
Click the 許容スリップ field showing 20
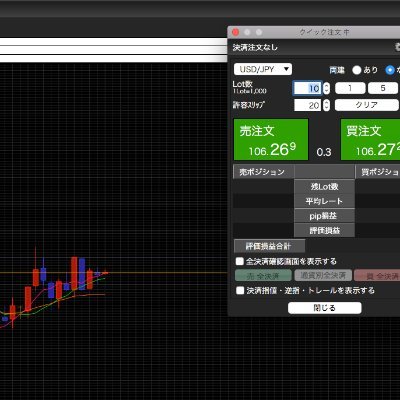tap(308, 105)
